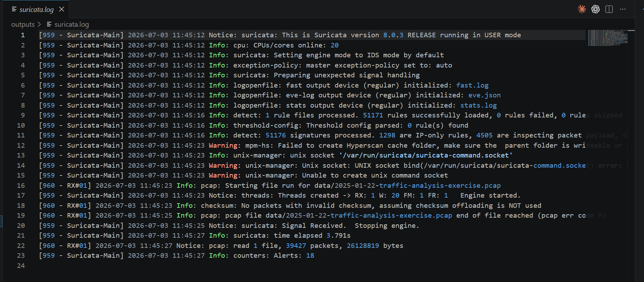Open the suricata.log breadcrumb item
The width and height of the screenshot is (644, 282).
point(72,24)
